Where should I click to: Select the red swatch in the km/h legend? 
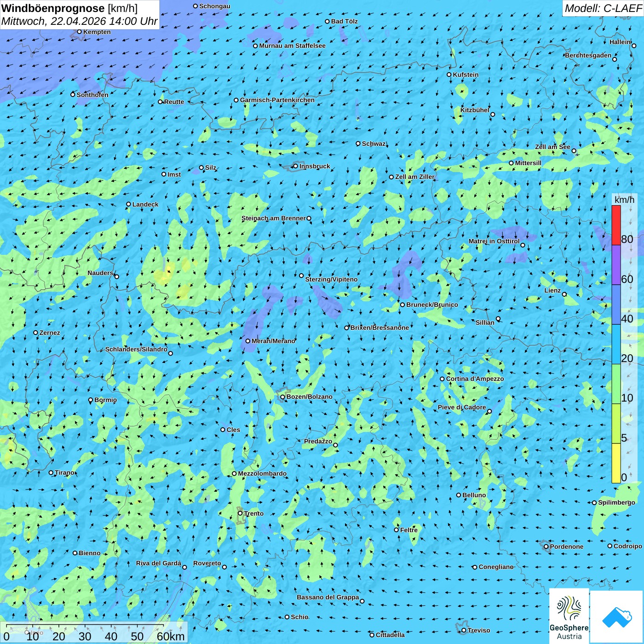[616, 225]
